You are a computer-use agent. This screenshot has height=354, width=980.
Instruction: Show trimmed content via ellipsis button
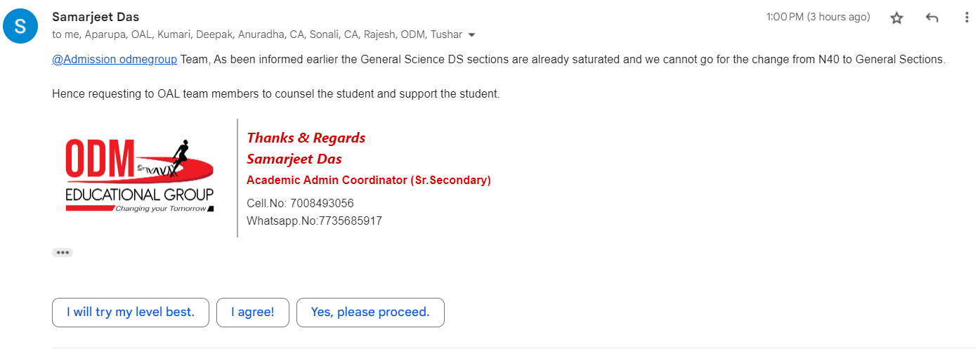(x=63, y=253)
